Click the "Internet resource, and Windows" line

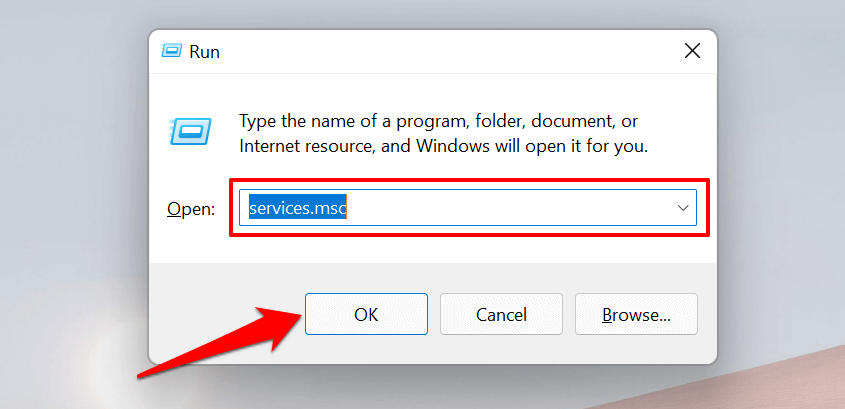click(443, 146)
